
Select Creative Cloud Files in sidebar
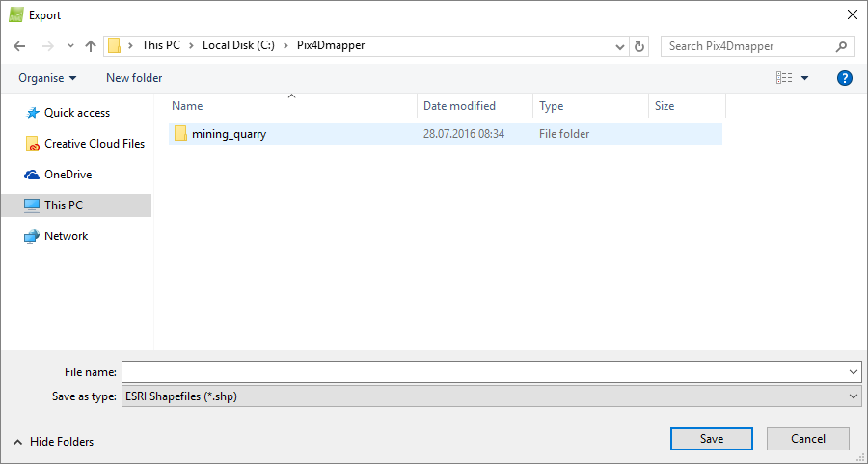click(x=94, y=144)
